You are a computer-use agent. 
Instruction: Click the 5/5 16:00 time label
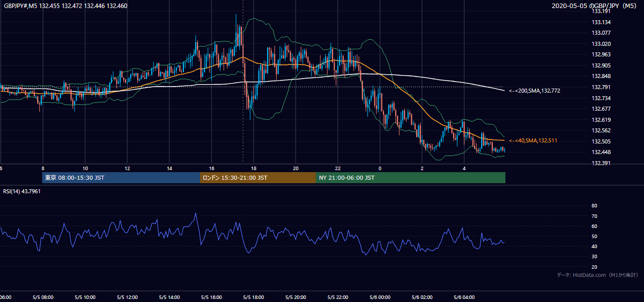212,297
